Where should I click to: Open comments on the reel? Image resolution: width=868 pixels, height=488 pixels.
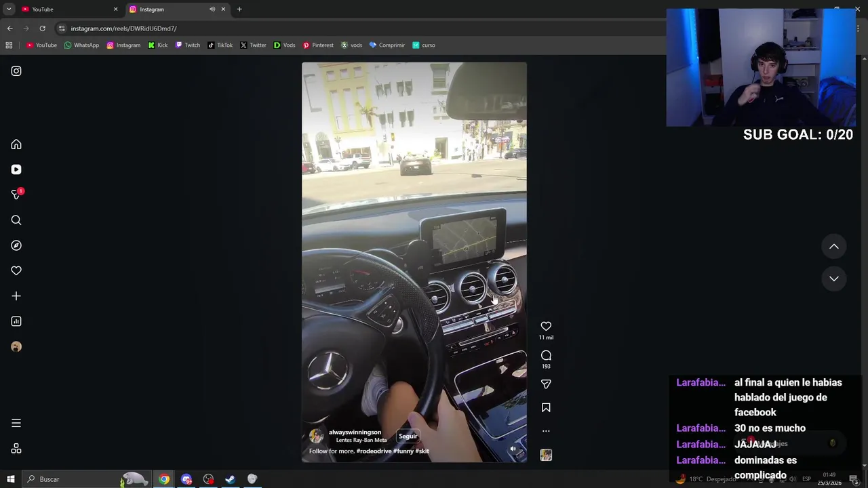[x=546, y=355]
